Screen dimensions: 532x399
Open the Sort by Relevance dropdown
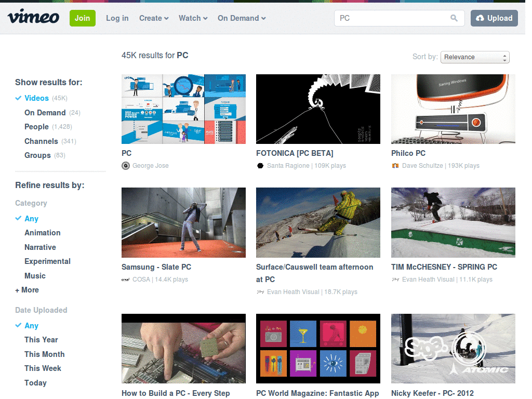475,57
